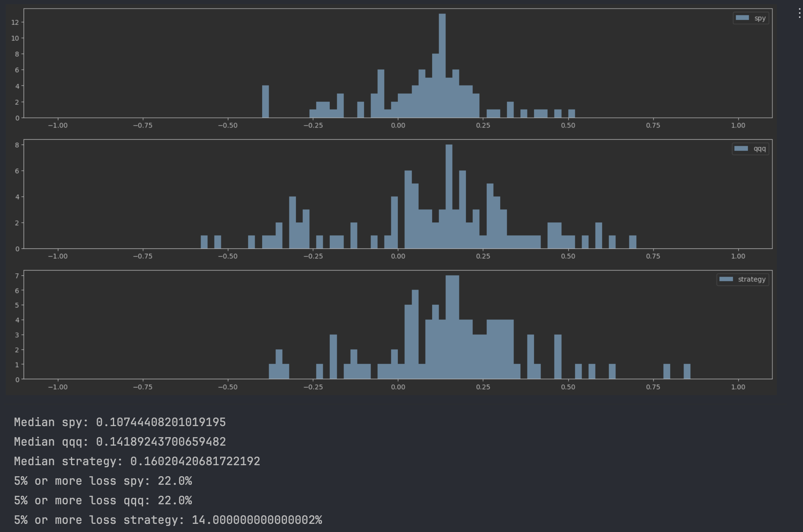Viewport: 803px width, 532px height.
Task: Click the strategy legend color swatch
Action: (726, 279)
